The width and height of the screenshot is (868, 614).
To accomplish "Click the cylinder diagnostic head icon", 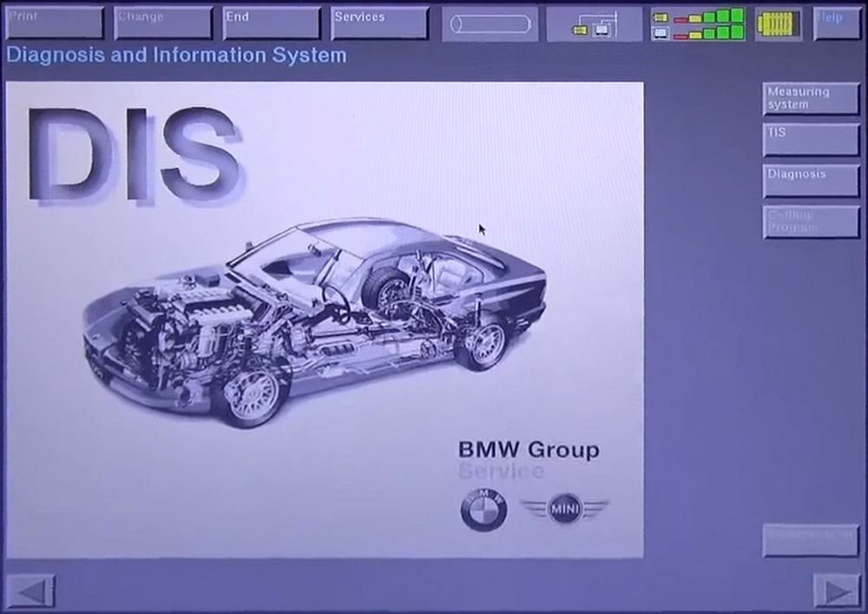I will 490,24.
